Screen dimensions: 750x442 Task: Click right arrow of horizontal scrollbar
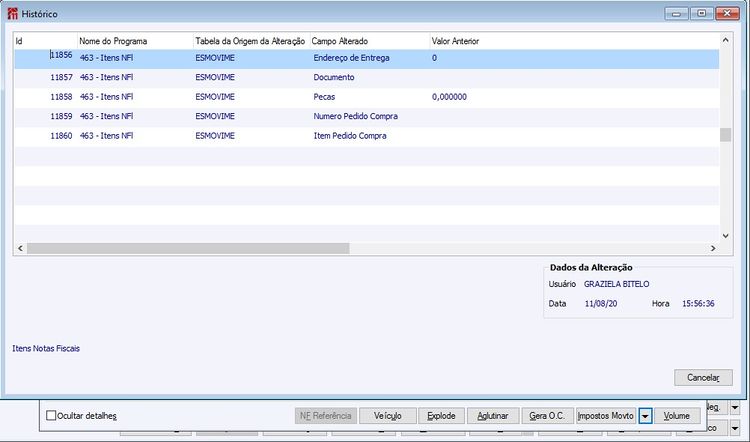pos(713,248)
